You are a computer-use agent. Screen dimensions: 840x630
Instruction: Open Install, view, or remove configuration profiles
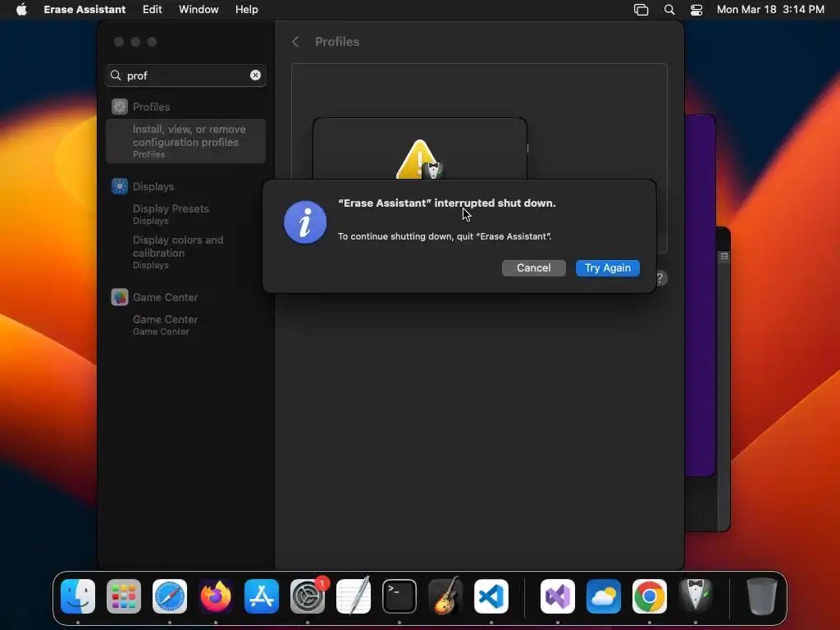[185, 141]
